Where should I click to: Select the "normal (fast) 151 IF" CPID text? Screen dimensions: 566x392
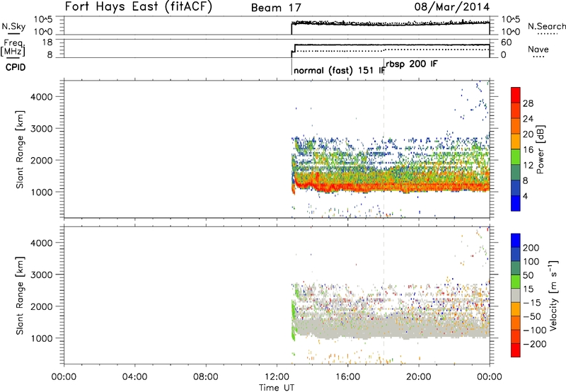point(340,70)
